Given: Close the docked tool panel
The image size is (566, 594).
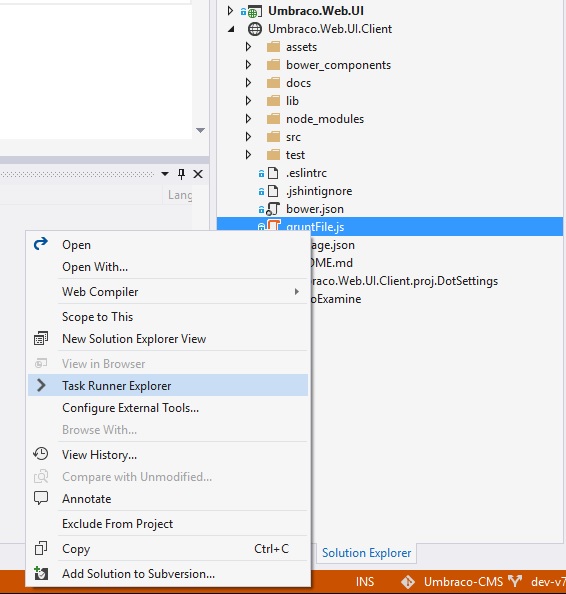Looking at the screenshot, I should pyautogui.click(x=198, y=174).
